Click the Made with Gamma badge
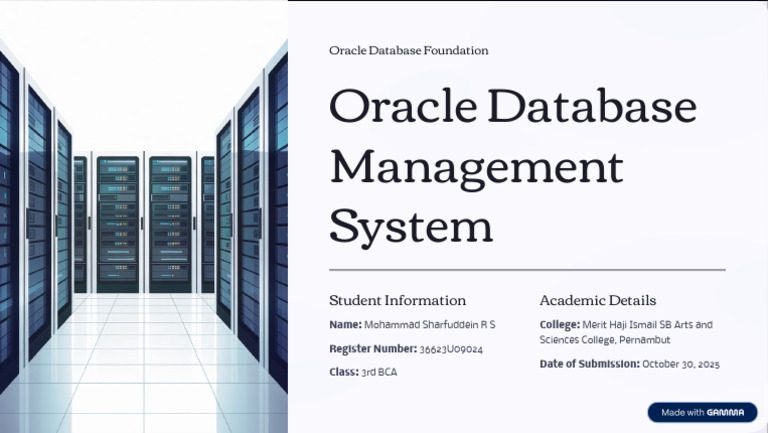Viewport: 768px width, 433px height. pos(702,412)
